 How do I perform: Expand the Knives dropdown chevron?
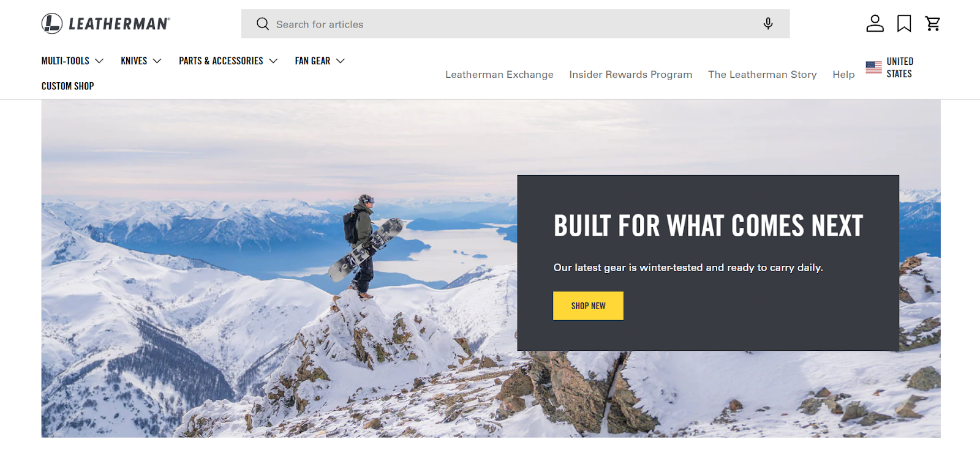157,61
